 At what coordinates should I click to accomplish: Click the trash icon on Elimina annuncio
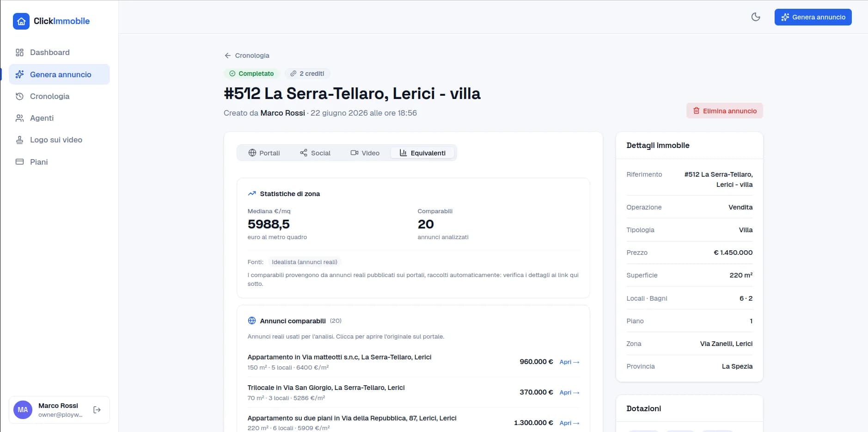pos(697,111)
